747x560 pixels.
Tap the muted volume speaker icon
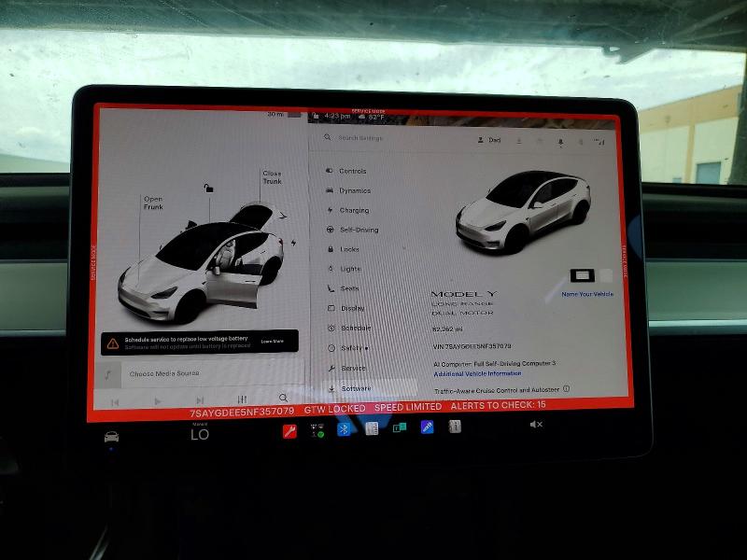536,425
